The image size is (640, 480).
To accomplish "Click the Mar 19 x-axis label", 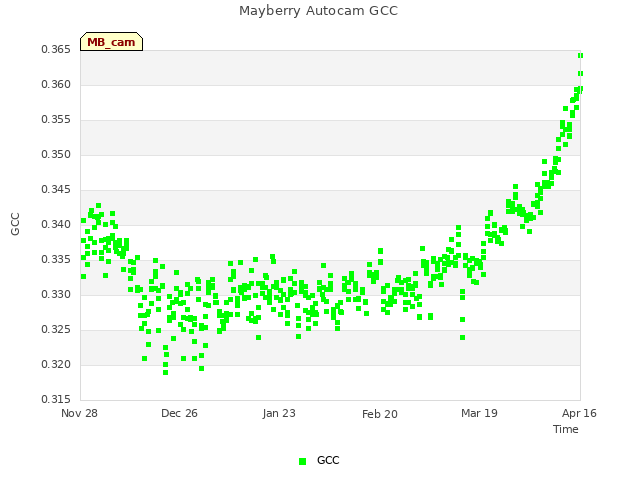I will click(x=479, y=413).
